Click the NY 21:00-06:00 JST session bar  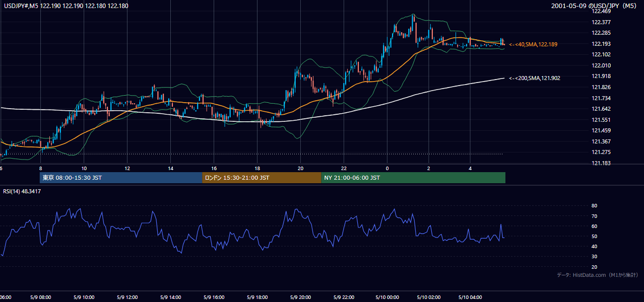pyautogui.click(x=413, y=178)
